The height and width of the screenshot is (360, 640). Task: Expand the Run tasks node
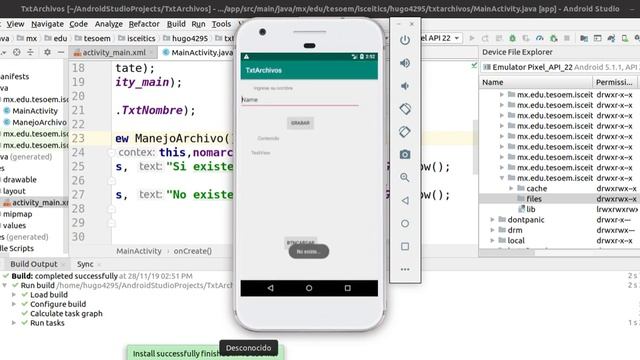(x=14, y=323)
